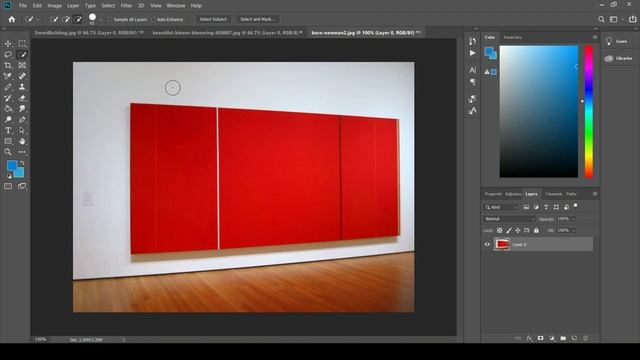Click the Actions panel play icon

(x=472, y=53)
